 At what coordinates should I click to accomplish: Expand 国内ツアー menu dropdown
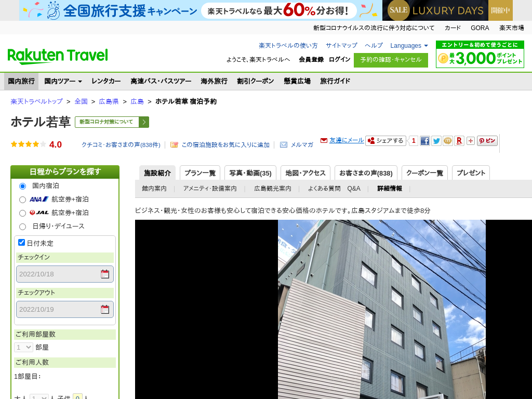(63, 81)
